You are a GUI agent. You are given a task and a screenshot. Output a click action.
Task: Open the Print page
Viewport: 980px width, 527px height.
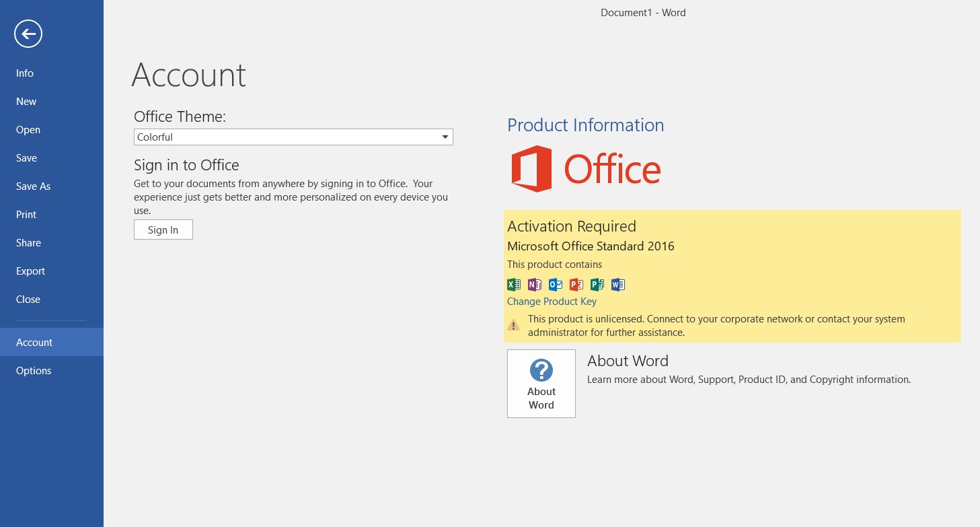[x=26, y=215]
